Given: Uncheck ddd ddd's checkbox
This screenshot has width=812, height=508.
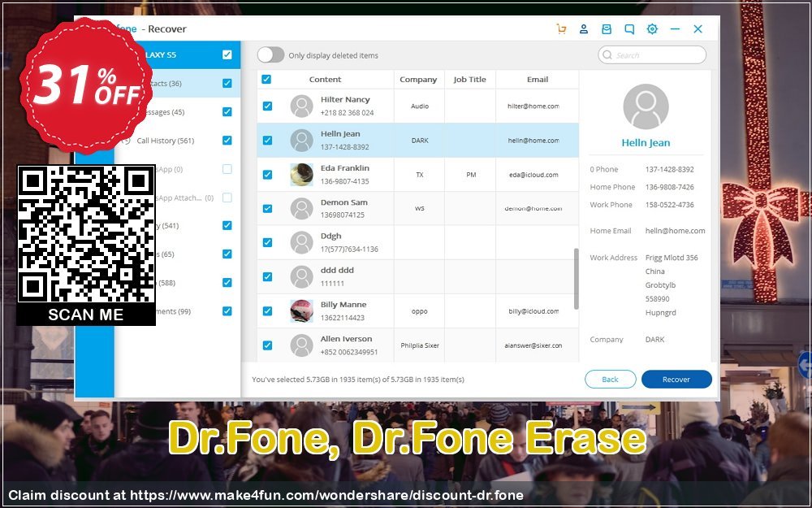Looking at the screenshot, I should point(267,277).
